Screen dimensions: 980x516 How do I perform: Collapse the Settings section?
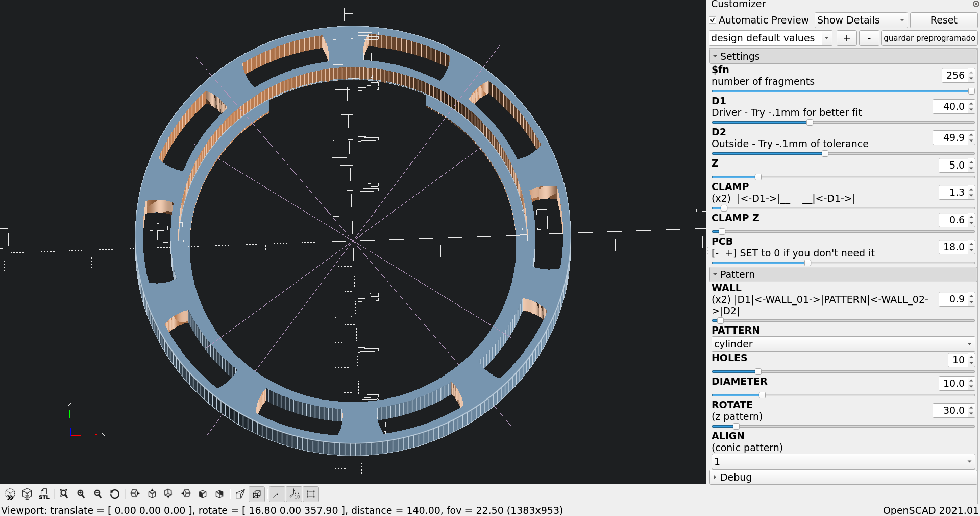pos(843,56)
